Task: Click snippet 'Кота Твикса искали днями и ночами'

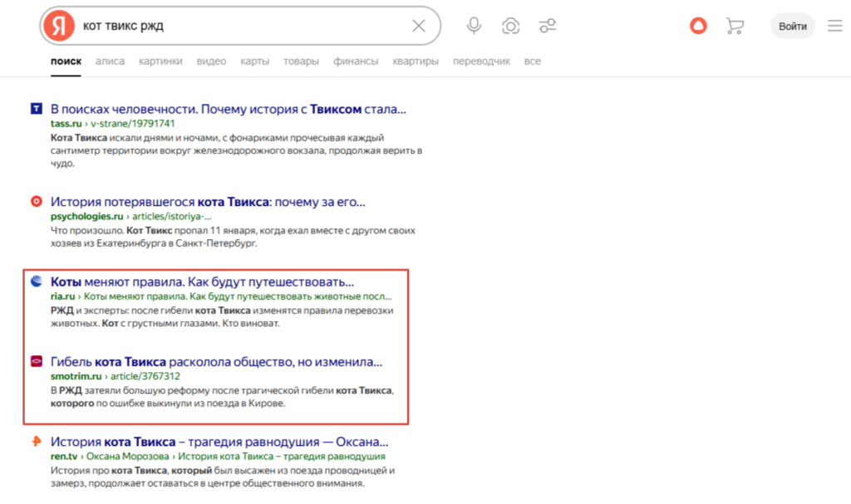Action: (x=236, y=150)
